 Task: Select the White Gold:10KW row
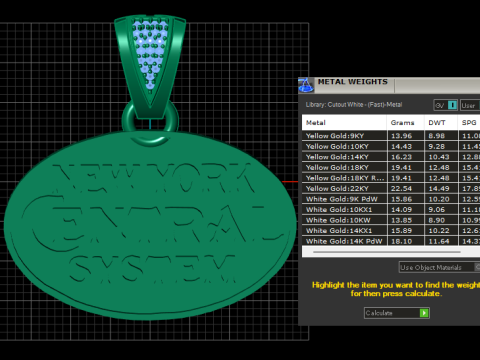point(391,220)
